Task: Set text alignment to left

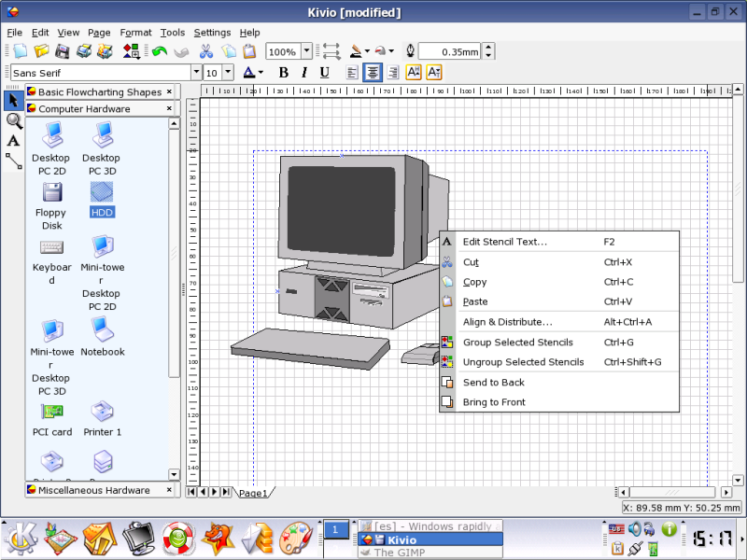Action: [x=352, y=73]
